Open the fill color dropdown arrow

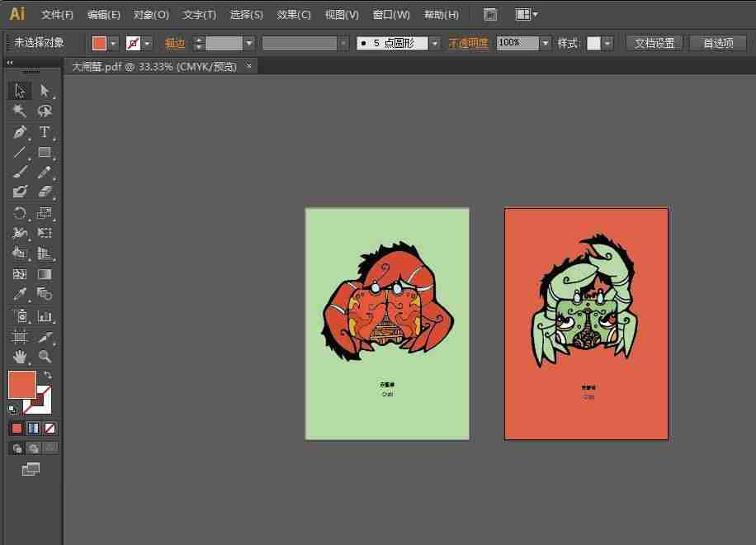113,44
